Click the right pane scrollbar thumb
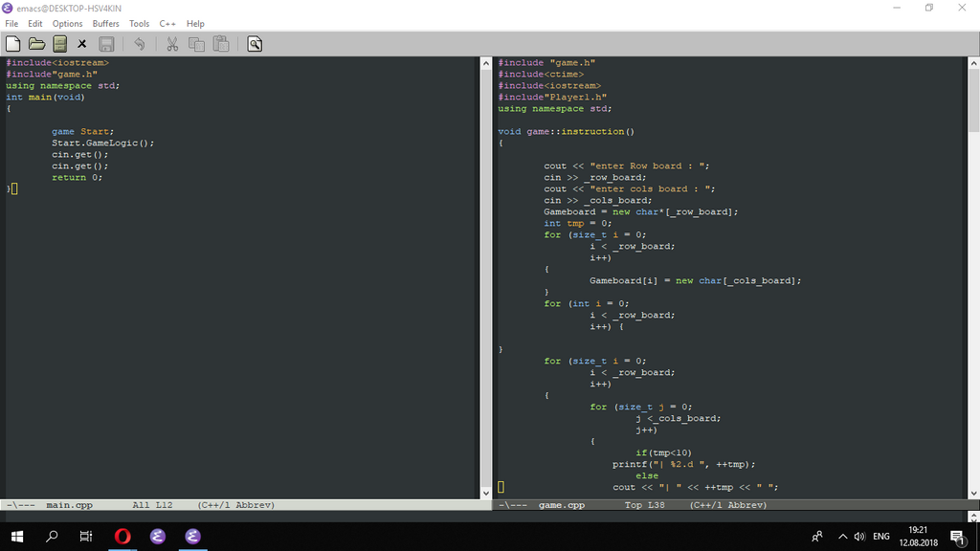 [973, 99]
